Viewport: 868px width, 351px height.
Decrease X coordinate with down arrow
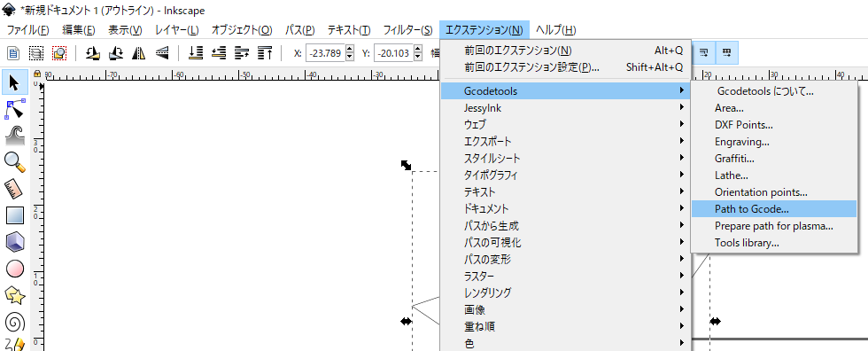pos(349,57)
